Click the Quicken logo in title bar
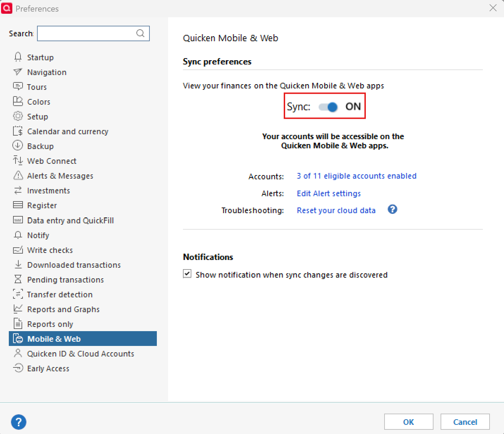The image size is (504, 434). [x=7, y=8]
